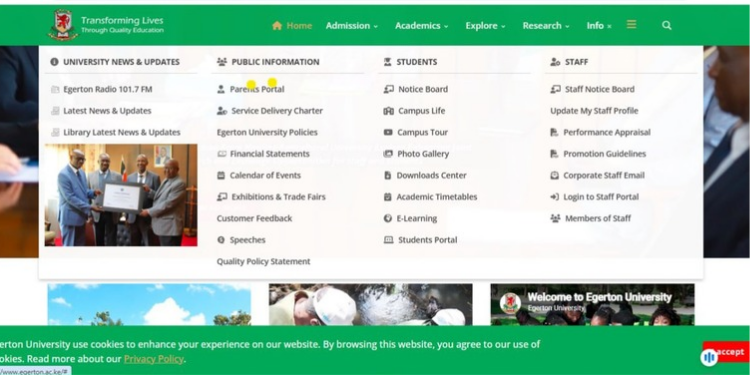750x375 pixels.
Task: Click the Speeches icon
Action: tap(221, 240)
